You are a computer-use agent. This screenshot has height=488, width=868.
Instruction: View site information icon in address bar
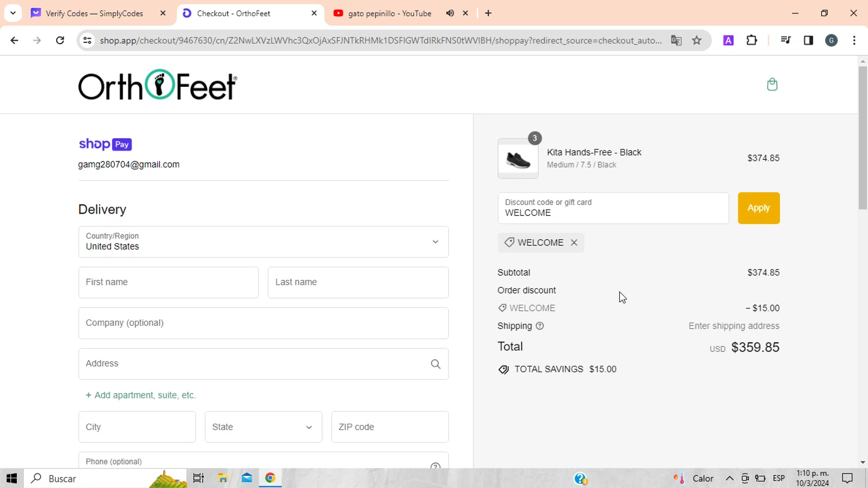click(x=87, y=41)
